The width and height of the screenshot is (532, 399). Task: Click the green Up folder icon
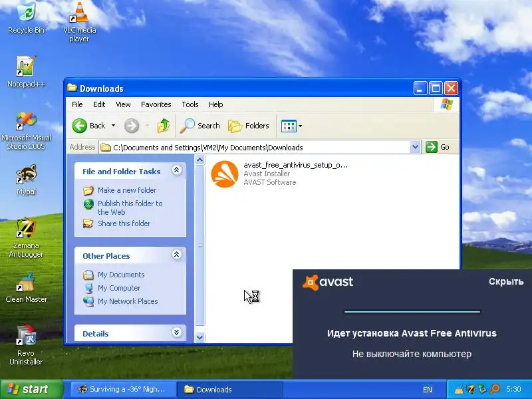(x=163, y=126)
